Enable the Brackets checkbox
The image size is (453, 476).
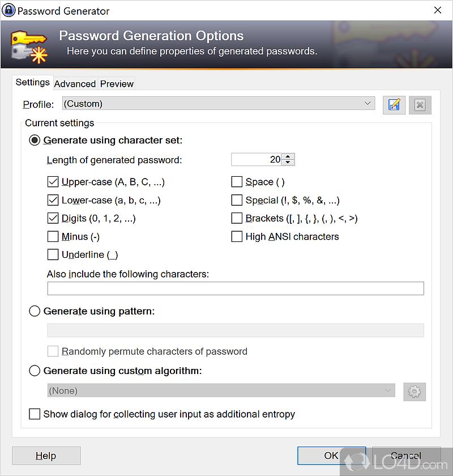click(x=237, y=218)
